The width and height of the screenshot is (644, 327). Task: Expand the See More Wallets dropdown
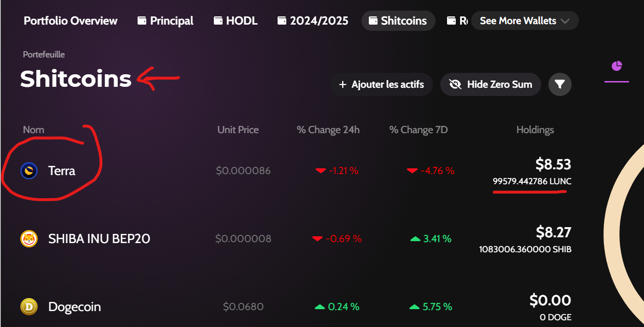[x=524, y=21]
